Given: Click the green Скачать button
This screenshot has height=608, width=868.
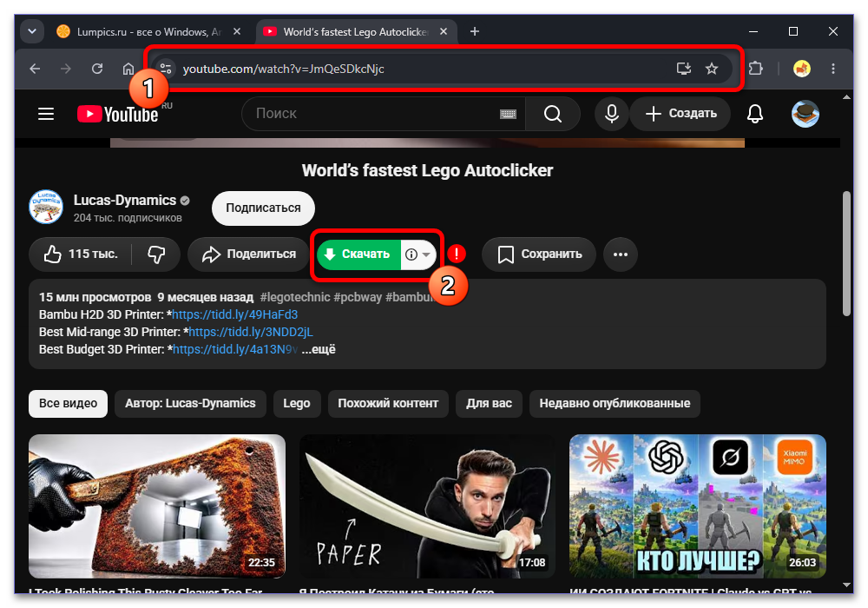Looking at the screenshot, I should point(358,254).
